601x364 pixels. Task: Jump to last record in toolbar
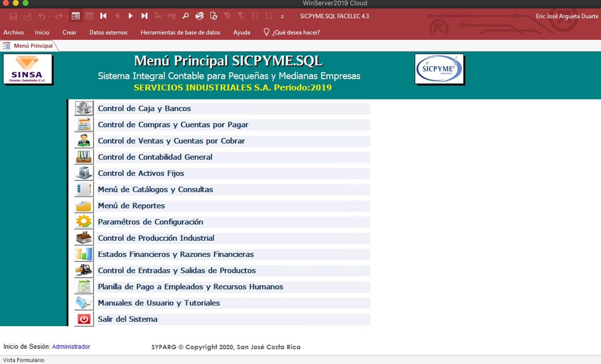click(x=144, y=16)
